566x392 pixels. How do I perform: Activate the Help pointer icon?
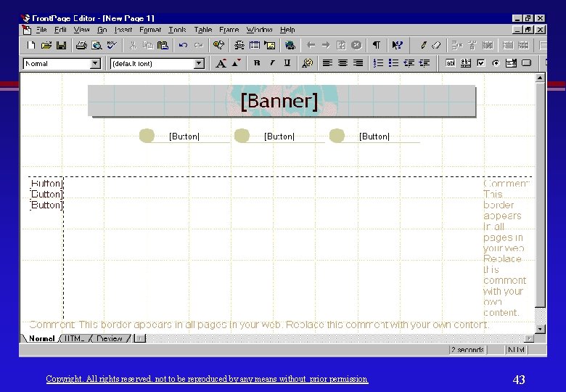397,45
